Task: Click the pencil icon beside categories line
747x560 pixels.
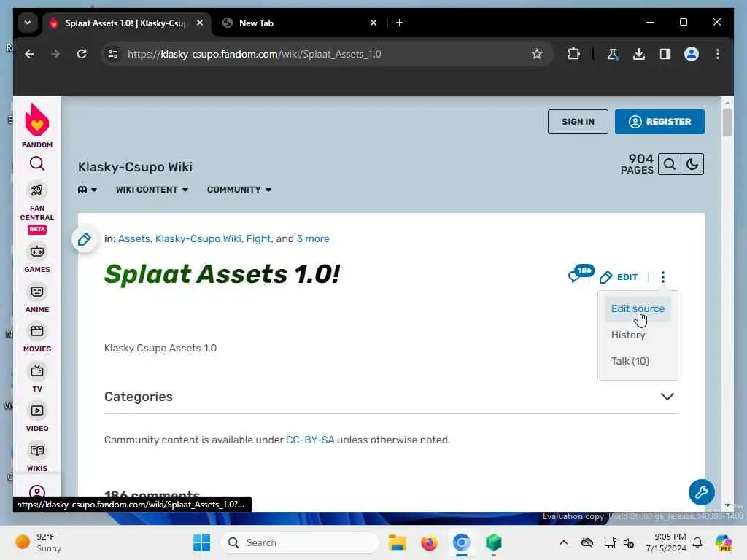Action: point(85,239)
